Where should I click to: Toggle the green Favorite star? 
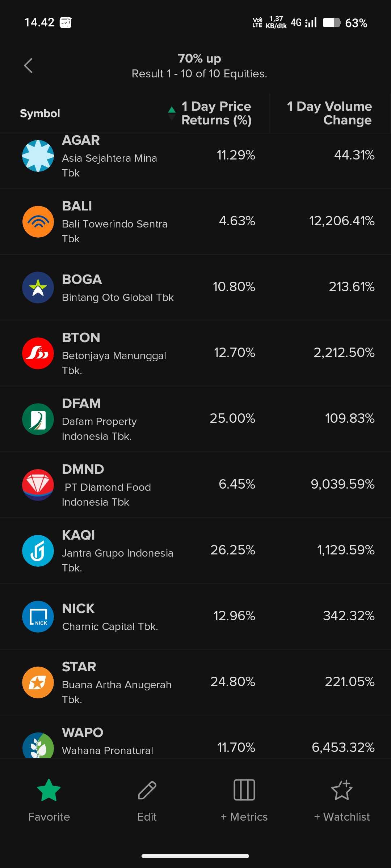pyautogui.click(x=49, y=790)
